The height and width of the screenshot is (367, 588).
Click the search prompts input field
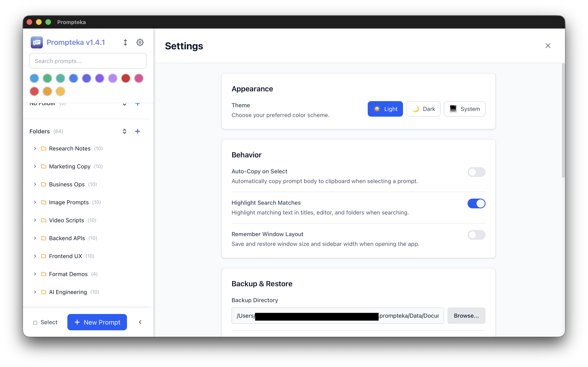[88, 61]
